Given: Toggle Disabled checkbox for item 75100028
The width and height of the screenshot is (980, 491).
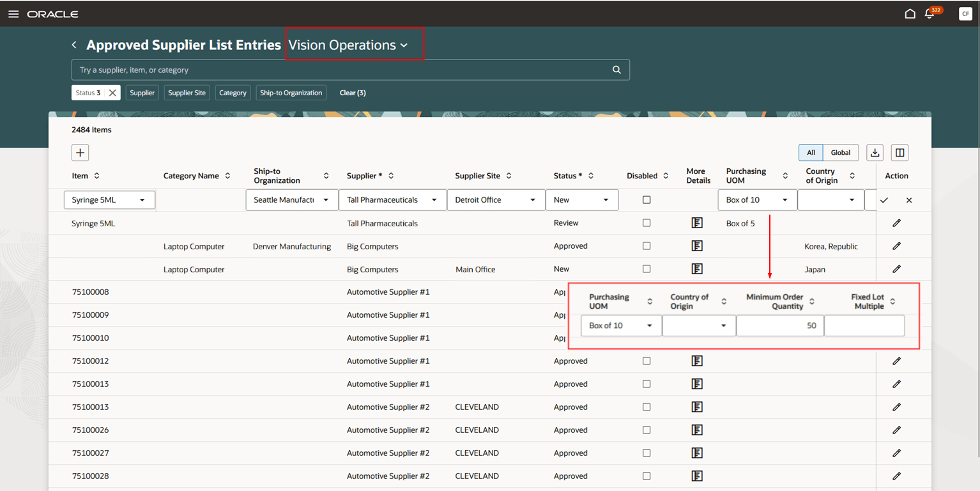Looking at the screenshot, I should (x=647, y=476).
